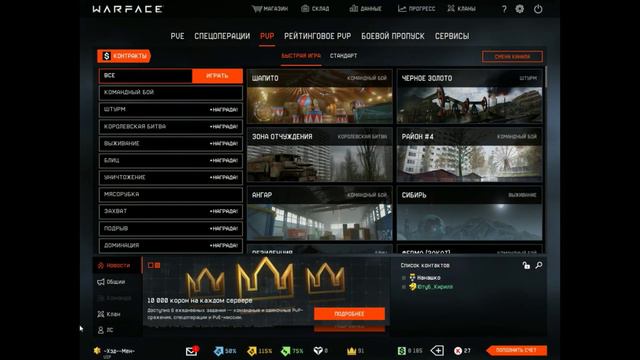This screenshot has width=640, height=360.
Task: Click the Новости news chat icon
Action: pos(101,266)
